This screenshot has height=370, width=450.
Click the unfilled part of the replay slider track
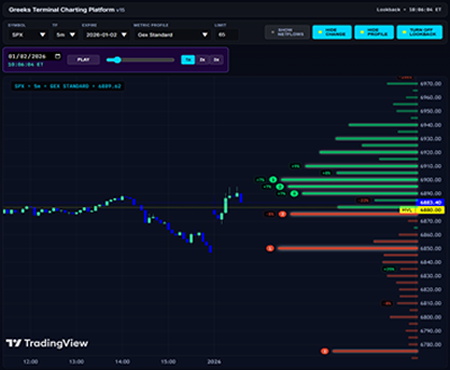148,60
